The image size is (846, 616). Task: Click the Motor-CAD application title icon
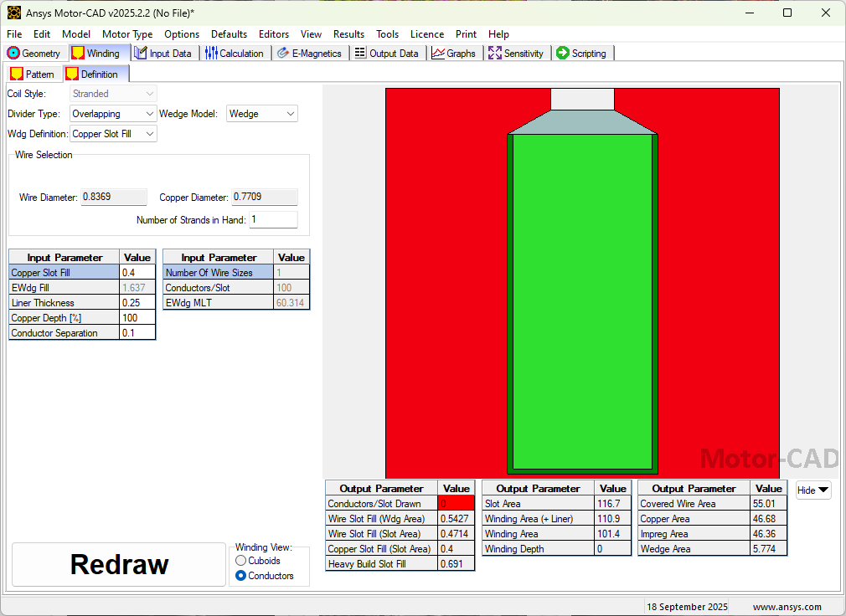pyautogui.click(x=14, y=13)
